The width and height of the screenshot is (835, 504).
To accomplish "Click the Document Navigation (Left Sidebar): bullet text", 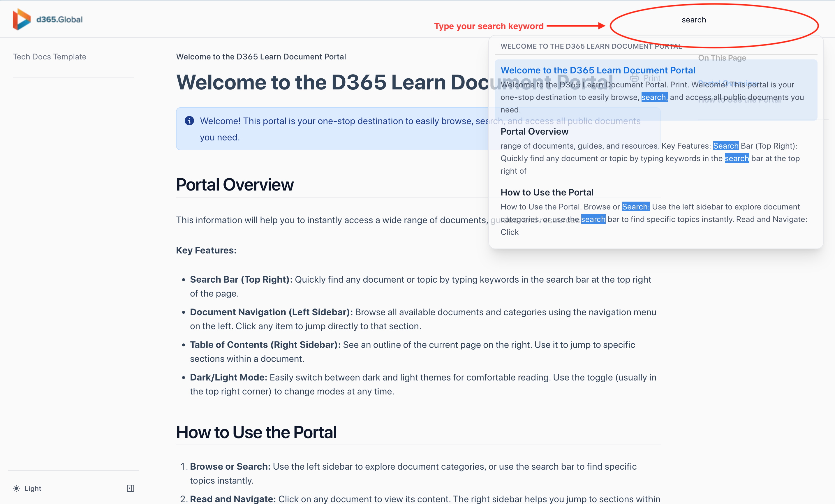I will point(272,312).
